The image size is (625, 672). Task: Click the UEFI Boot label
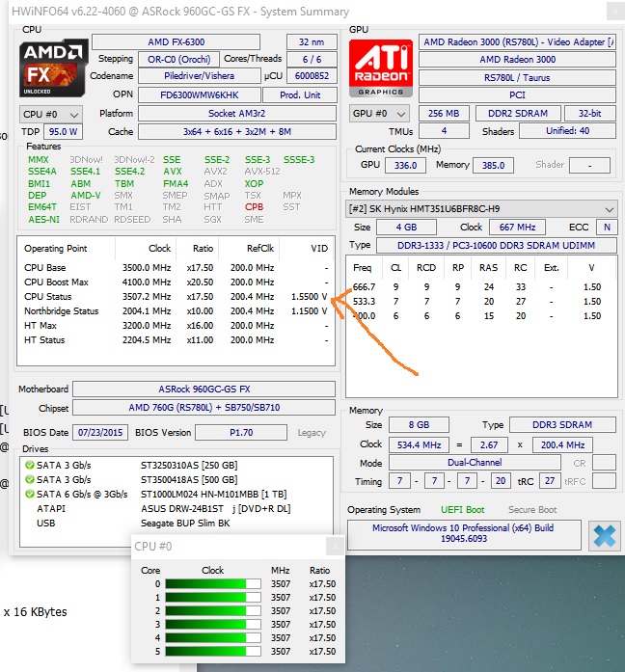click(x=463, y=510)
